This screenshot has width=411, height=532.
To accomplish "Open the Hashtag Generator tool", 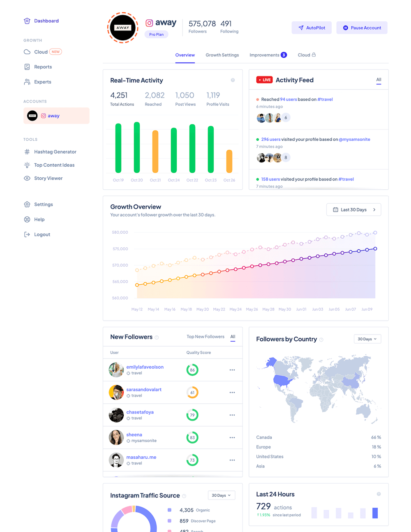I will tap(55, 151).
